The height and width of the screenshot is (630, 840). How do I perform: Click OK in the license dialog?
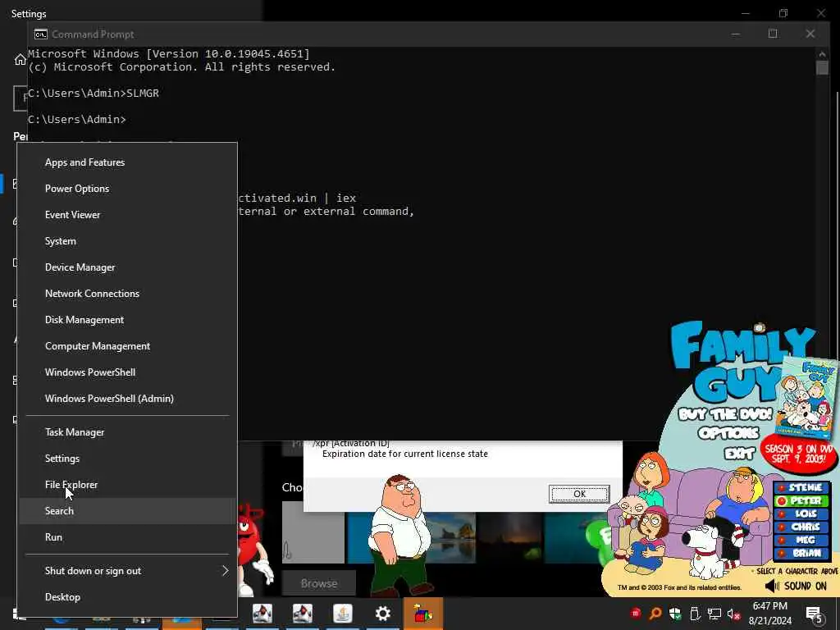pos(579,494)
